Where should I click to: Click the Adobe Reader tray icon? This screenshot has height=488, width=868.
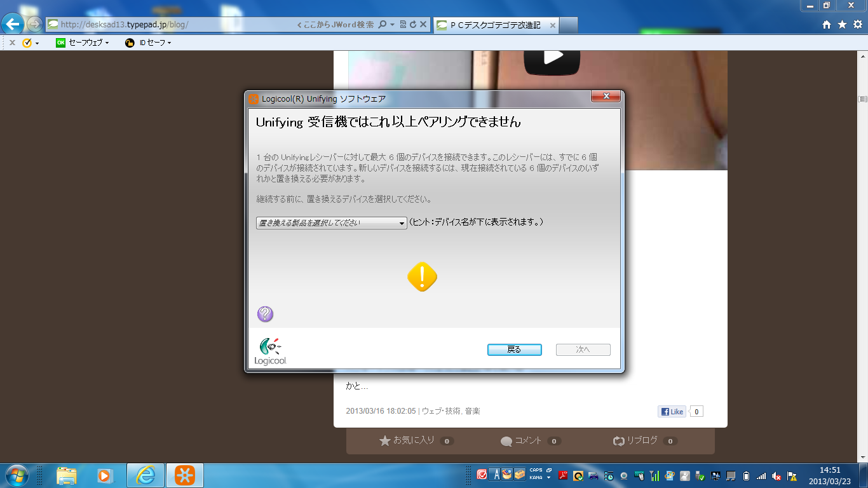tap(563, 475)
